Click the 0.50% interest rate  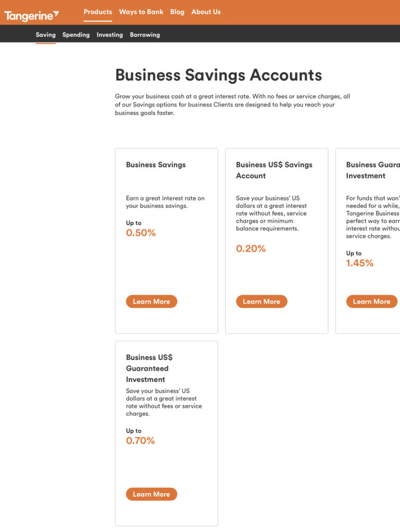[x=141, y=233]
